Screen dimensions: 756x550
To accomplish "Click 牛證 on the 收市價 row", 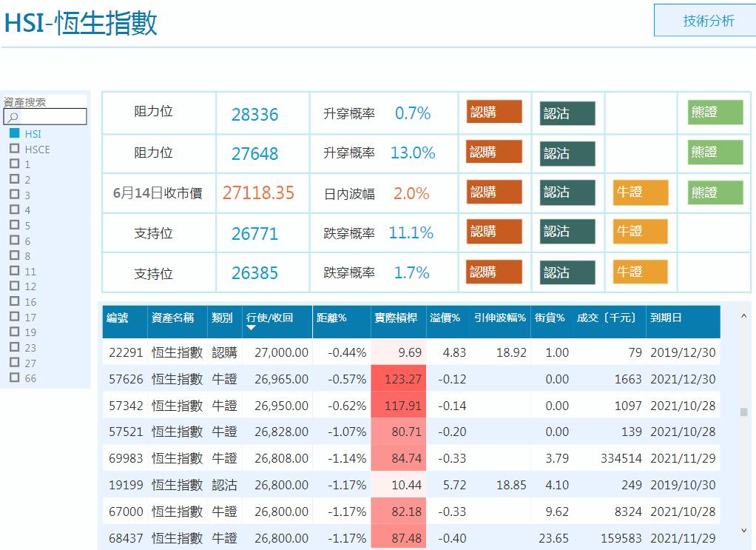I will tap(639, 192).
